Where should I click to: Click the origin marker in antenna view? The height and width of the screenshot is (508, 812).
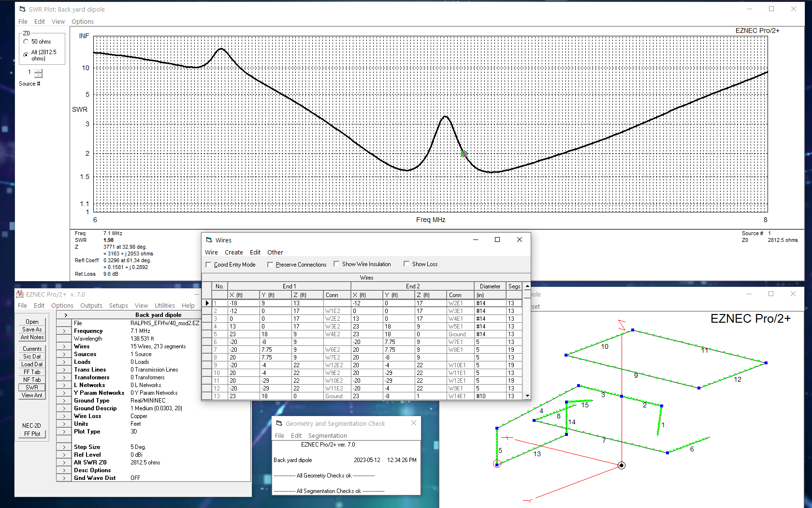(x=622, y=465)
